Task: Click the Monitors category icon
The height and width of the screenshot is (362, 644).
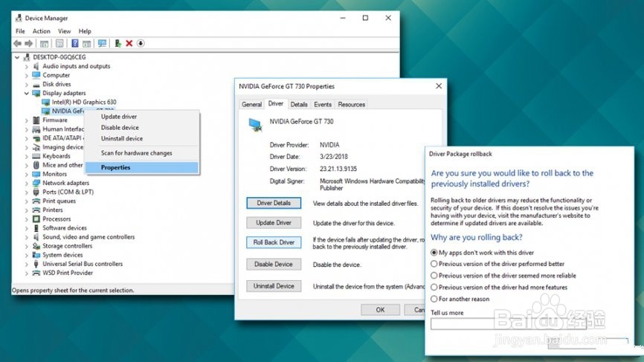Action: (36, 174)
